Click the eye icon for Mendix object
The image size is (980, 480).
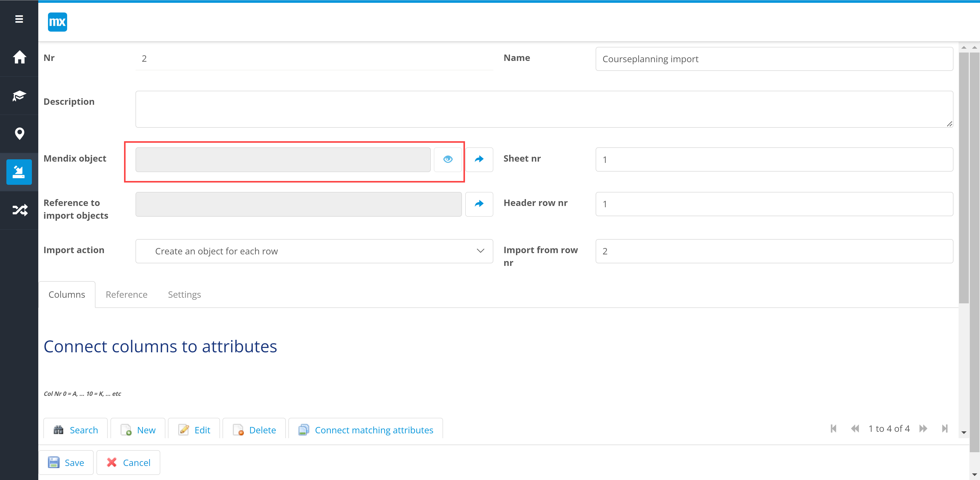[x=448, y=159]
